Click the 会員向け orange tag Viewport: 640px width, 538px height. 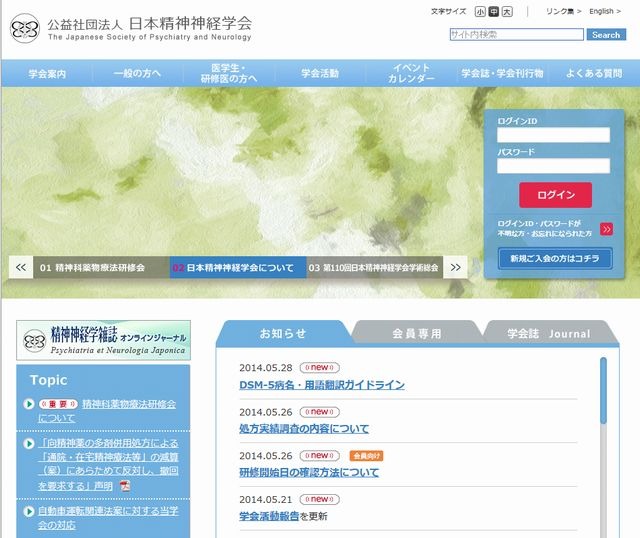pos(366,456)
